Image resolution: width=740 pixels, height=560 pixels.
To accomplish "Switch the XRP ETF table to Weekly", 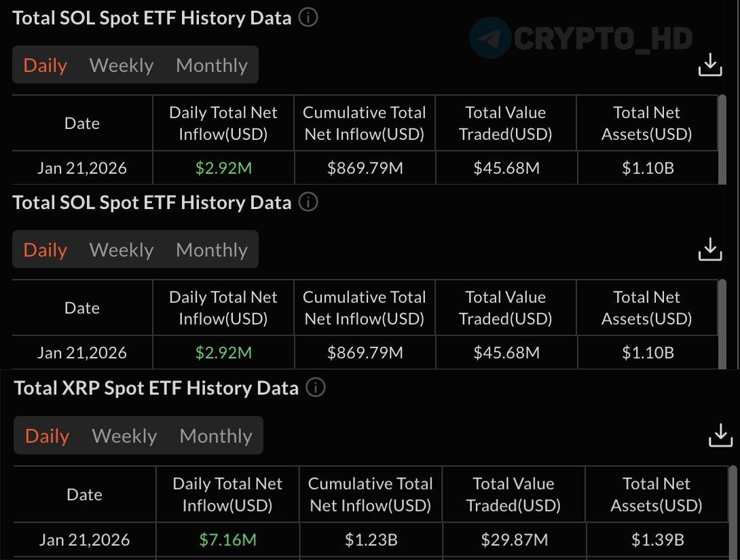I will pyautogui.click(x=124, y=436).
